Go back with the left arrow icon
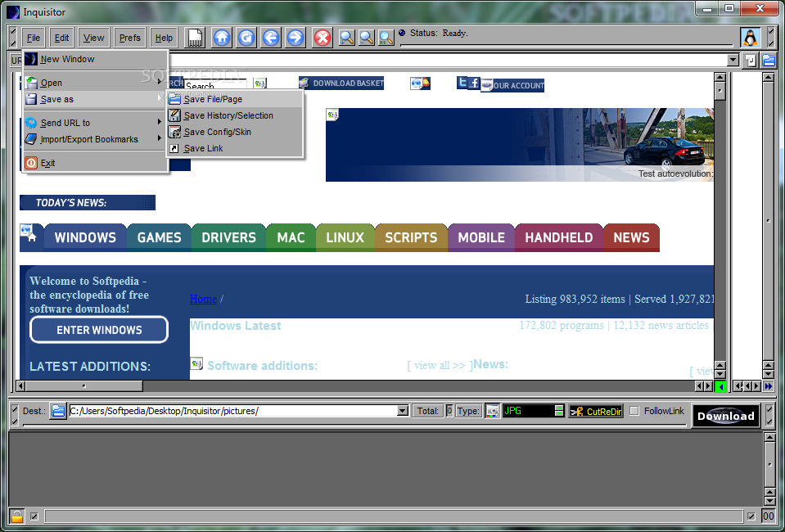 pyautogui.click(x=271, y=38)
